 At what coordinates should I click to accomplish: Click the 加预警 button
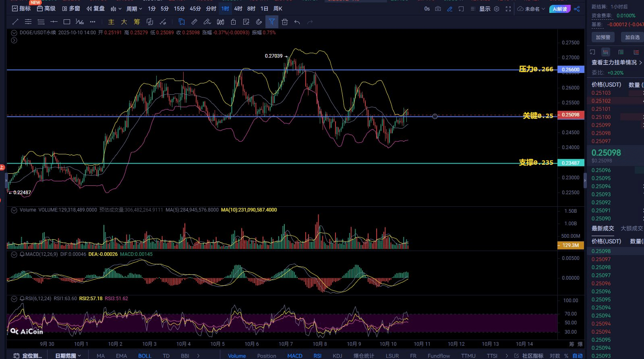603,37
